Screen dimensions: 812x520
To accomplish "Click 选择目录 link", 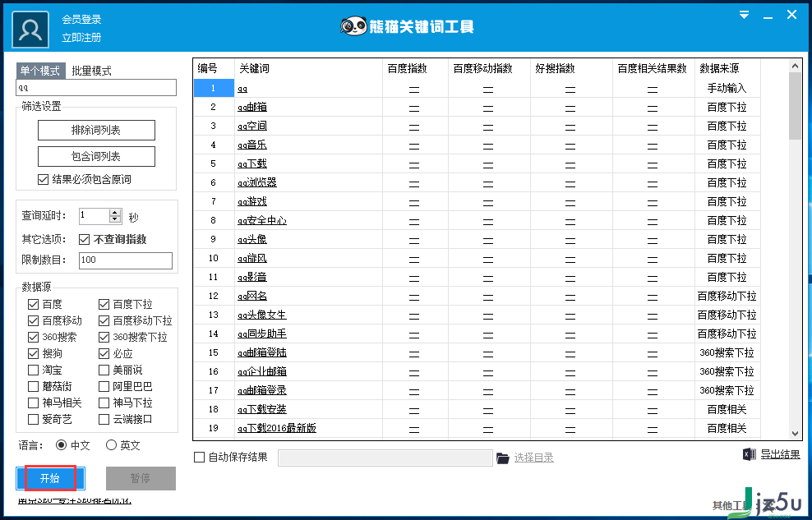I will coord(534,458).
